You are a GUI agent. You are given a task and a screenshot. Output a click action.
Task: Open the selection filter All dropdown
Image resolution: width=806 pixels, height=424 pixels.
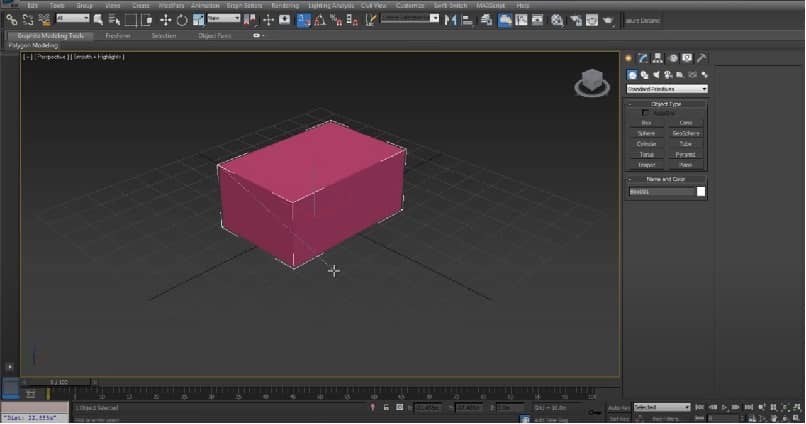point(72,18)
